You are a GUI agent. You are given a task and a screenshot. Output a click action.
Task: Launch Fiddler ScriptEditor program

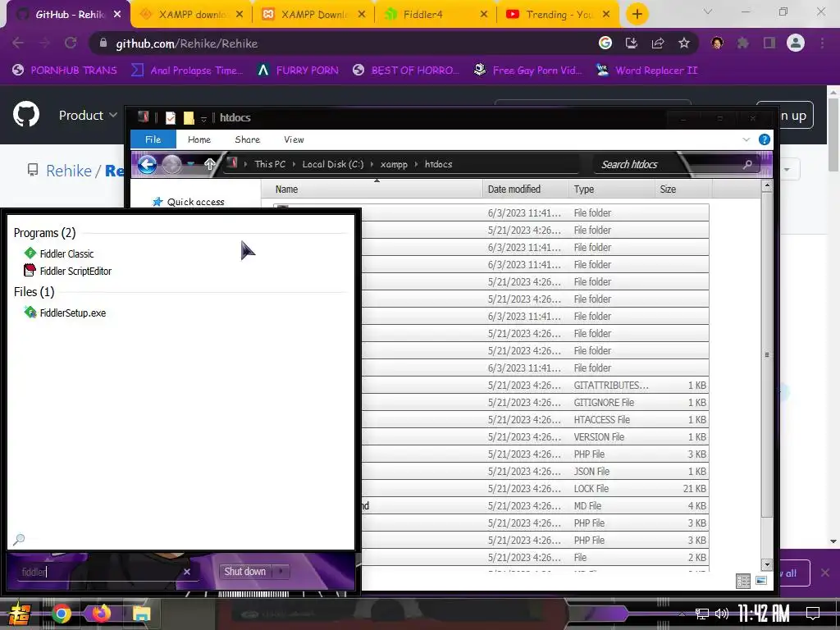pyautogui.click(x=67, y=271)
